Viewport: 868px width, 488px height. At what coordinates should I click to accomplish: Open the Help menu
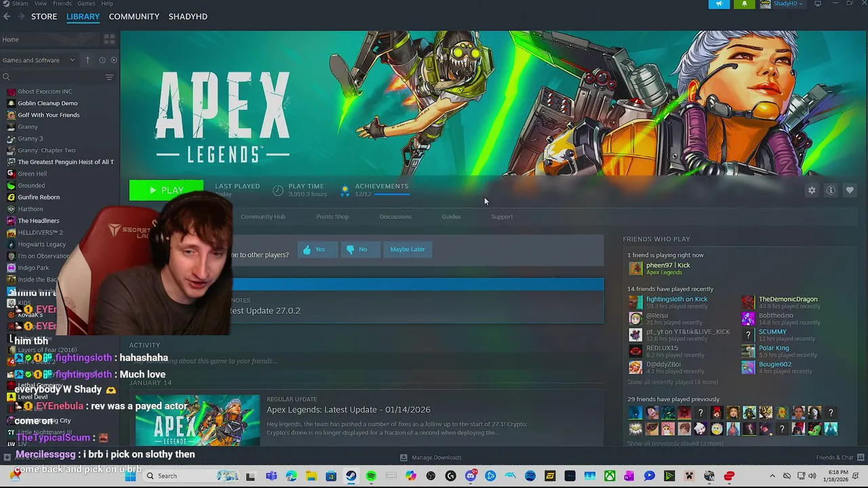pyautogui.click(x=107, y=3)
